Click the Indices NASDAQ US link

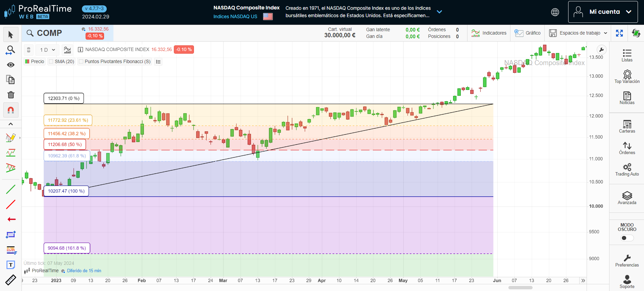click(235, 16)
